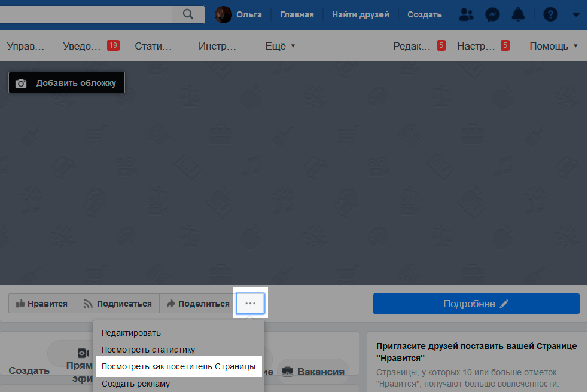Viewport: 588px width, 392px height.
Task: Switch to the Управ… tab
Action: point(26,46)
